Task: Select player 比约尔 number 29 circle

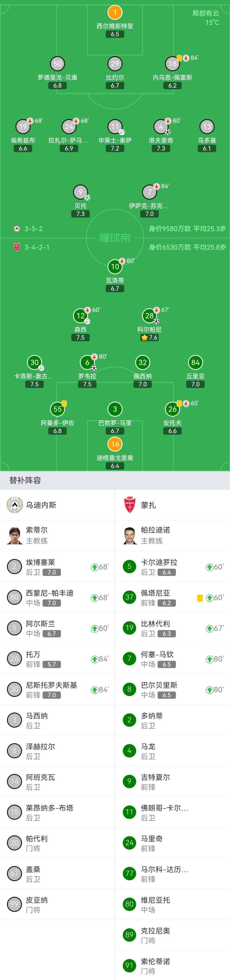Action: coord(115,64)
